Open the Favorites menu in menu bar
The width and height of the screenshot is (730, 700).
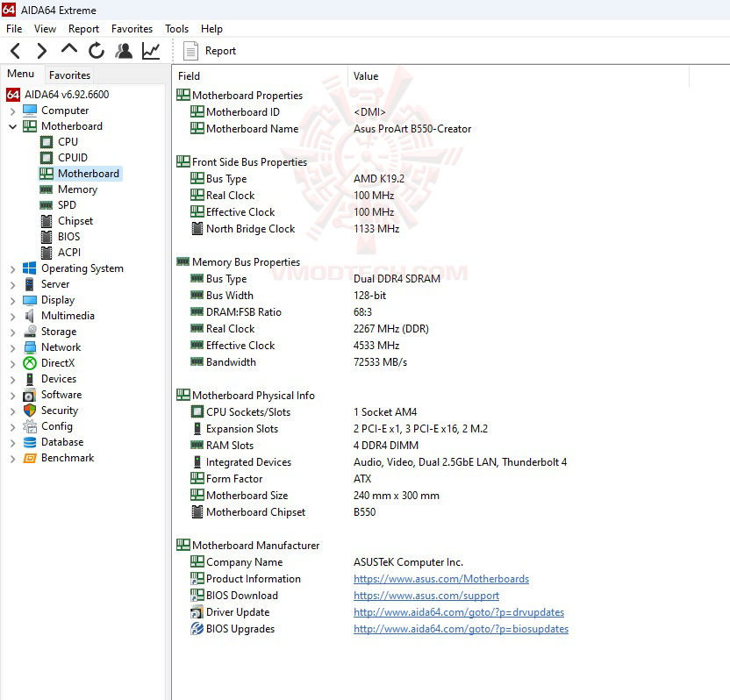(x=132, y=29)
